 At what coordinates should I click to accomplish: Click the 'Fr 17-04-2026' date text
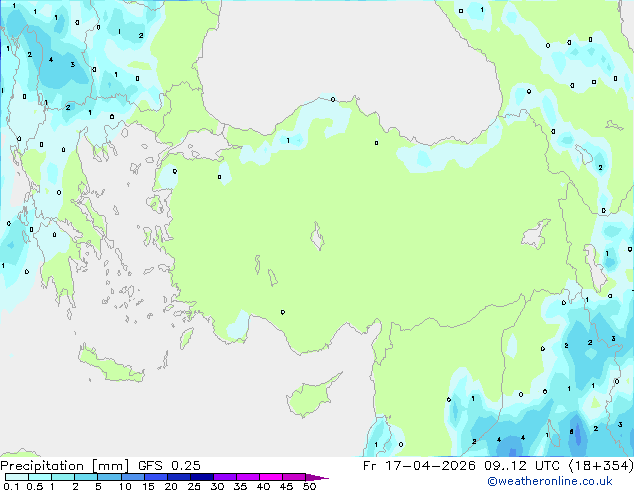(x=419, y=466)
